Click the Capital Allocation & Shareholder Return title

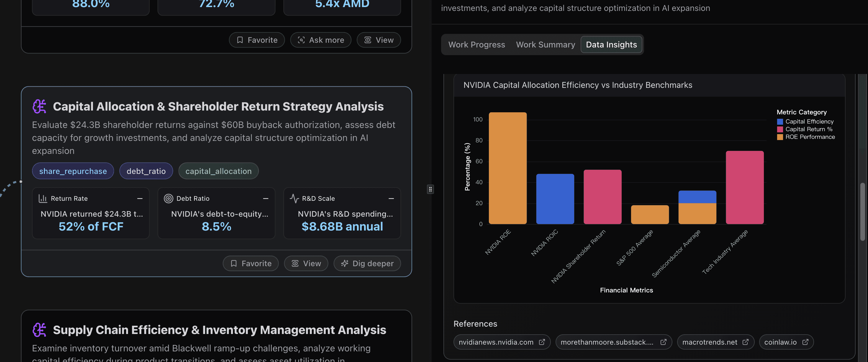pyautogui.click(x=218, y=106)
